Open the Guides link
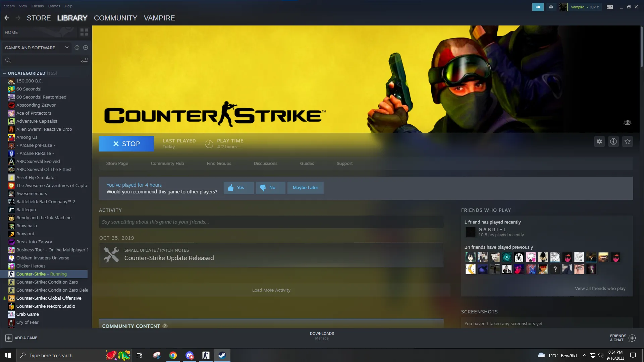The width and height of the screenshot is (644, 362). (307, 164)
